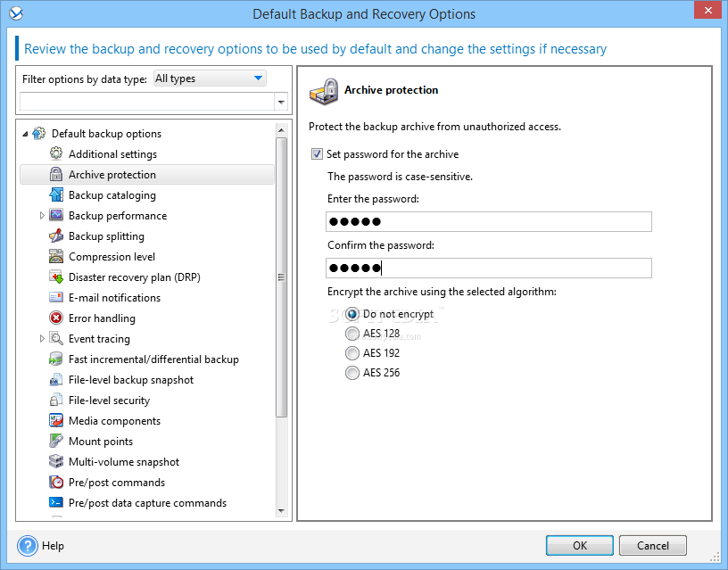Choose AES 128 encryption
Image resolution: width=728 pixels, height=570 pixels.
pyautogui.click(x=352, y=334)
